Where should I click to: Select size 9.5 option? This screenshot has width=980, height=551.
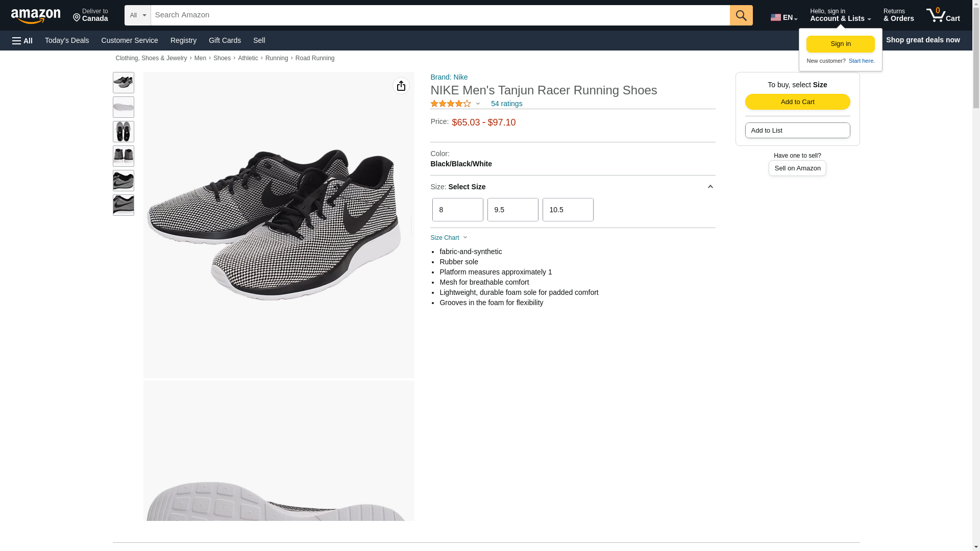512,210
